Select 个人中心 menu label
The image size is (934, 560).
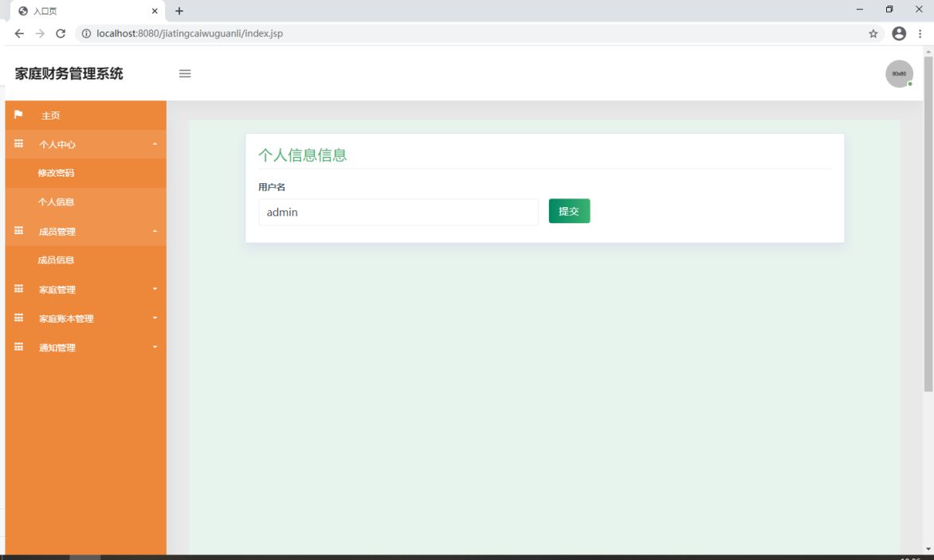57,145
